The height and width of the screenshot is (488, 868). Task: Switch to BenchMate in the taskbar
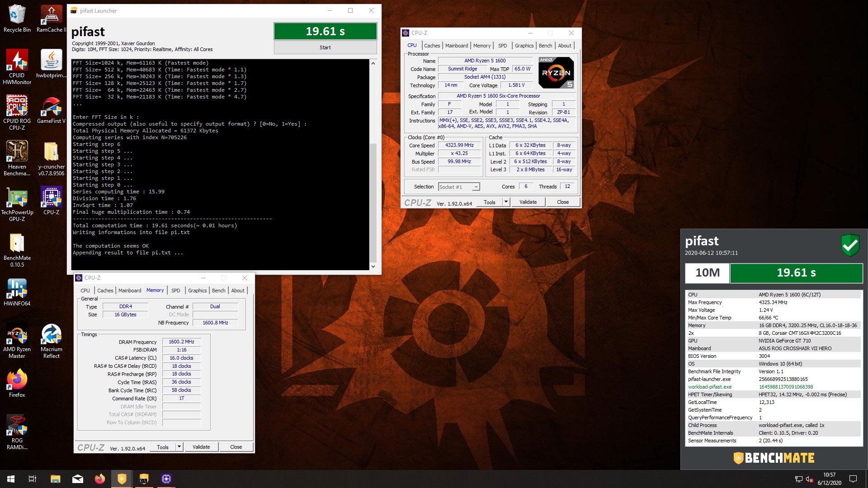(122, 479)
